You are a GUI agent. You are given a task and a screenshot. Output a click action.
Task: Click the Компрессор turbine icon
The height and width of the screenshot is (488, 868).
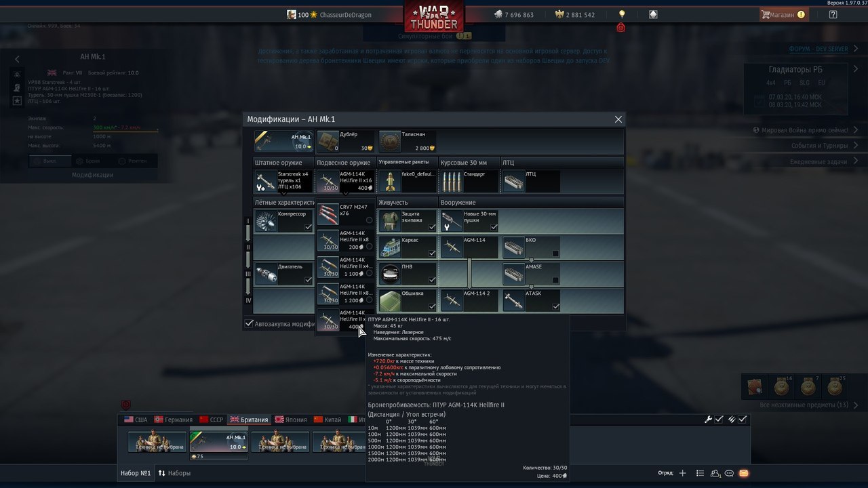tap(266, 221)
